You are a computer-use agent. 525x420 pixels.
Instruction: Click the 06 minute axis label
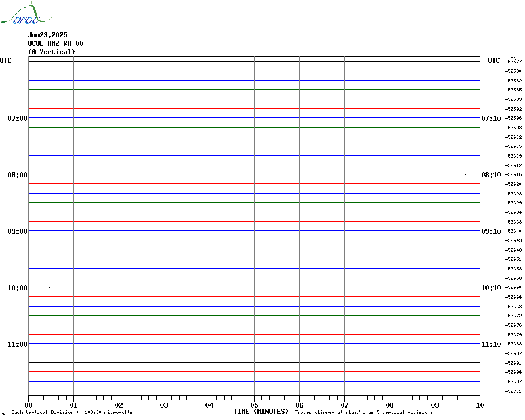click(x=300, y=405)
